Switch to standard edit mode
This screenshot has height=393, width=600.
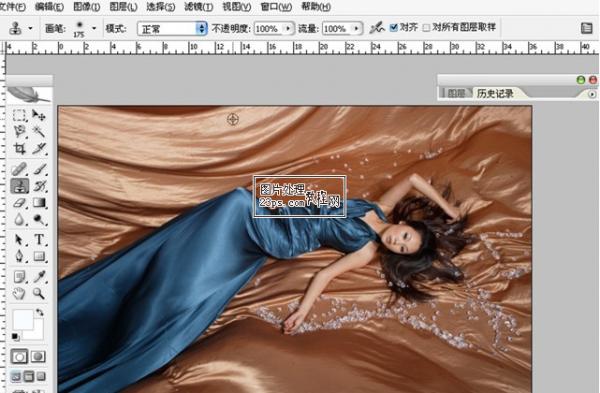click(19, 357)
